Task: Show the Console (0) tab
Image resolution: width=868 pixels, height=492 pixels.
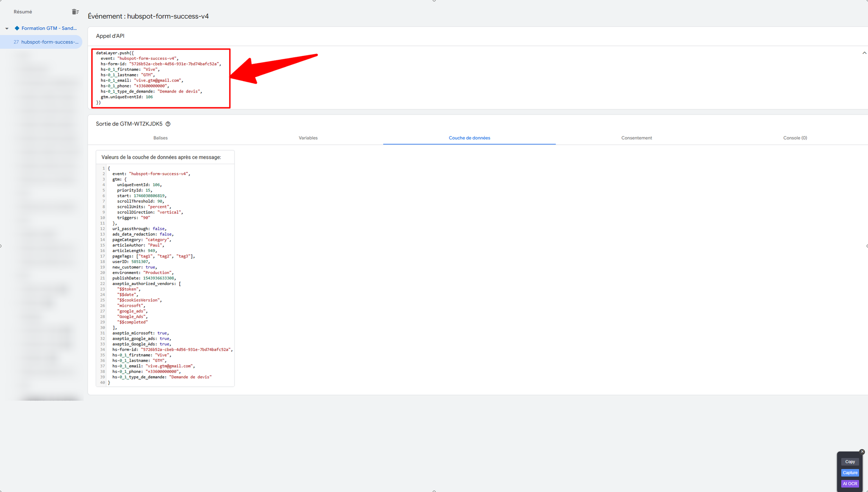Action: [x=795, y=138]
